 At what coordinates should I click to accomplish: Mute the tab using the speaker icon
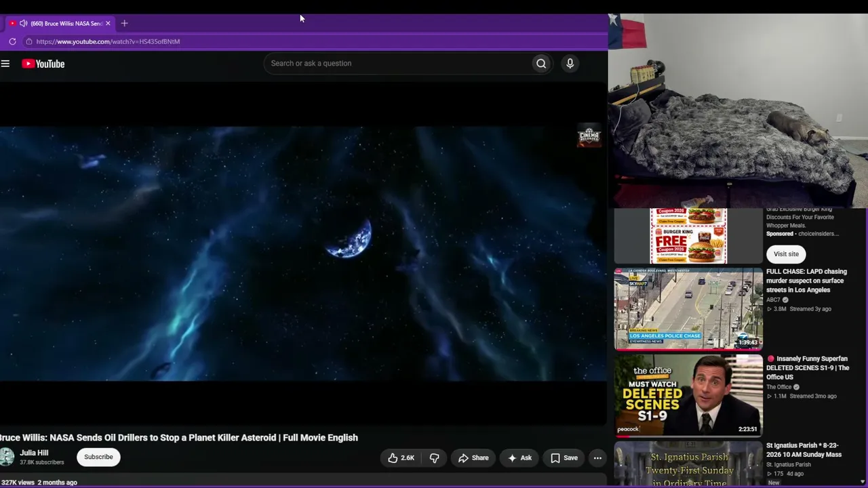pos(23,24)
